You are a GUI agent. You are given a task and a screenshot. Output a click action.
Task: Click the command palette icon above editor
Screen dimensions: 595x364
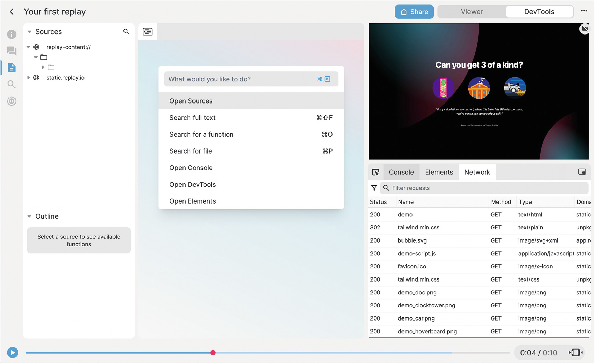148,32
